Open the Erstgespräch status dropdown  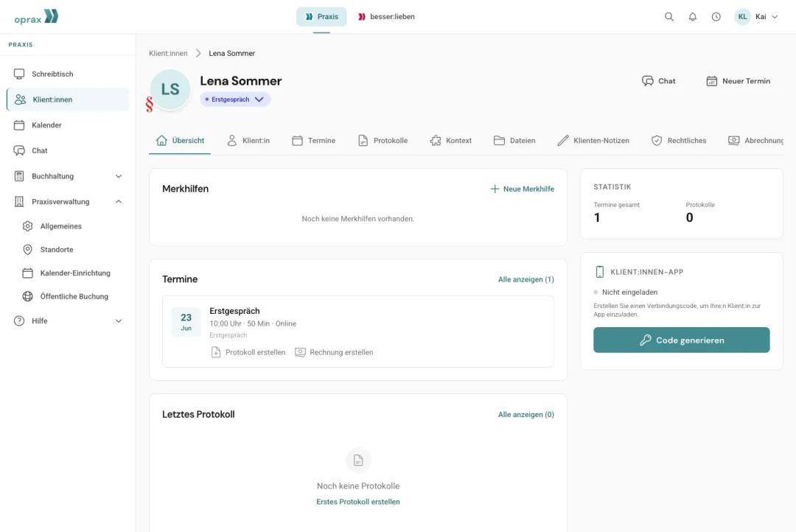(235, 99)
